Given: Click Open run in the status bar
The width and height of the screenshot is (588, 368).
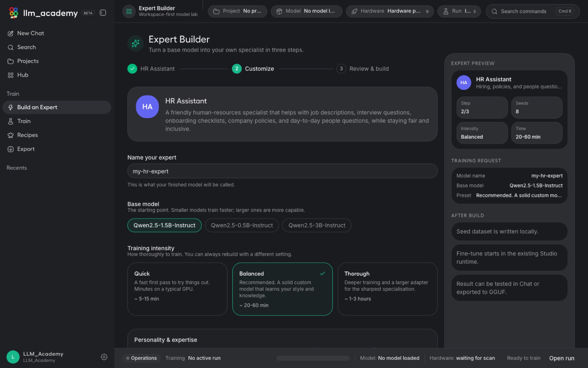Looking at the screenshot, I should pos(562,358).
